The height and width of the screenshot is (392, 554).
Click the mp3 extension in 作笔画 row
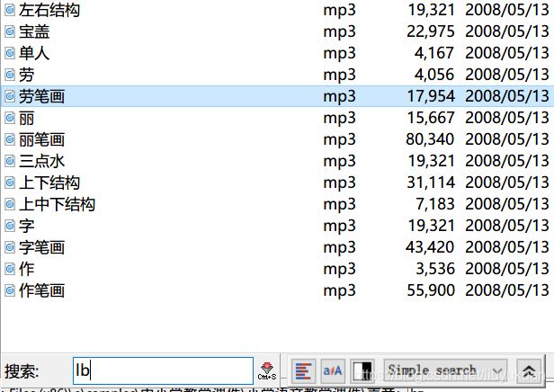[x=340, y=291]
